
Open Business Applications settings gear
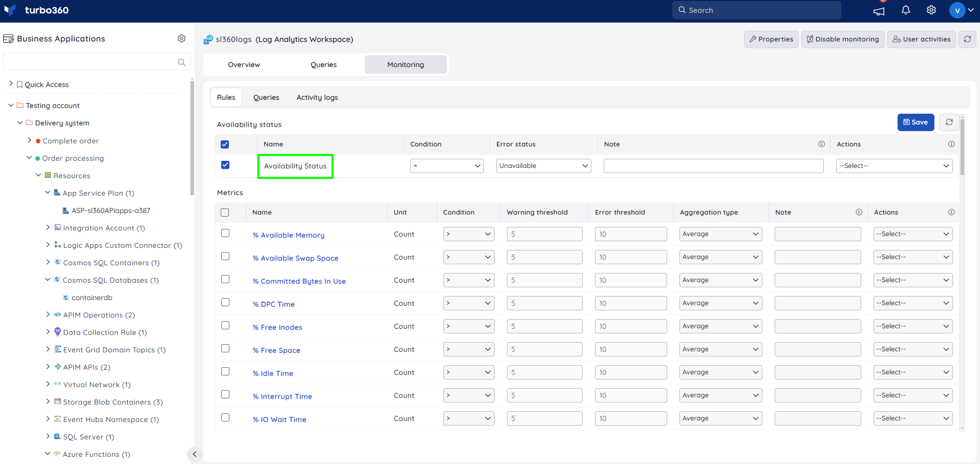(181, 38)
